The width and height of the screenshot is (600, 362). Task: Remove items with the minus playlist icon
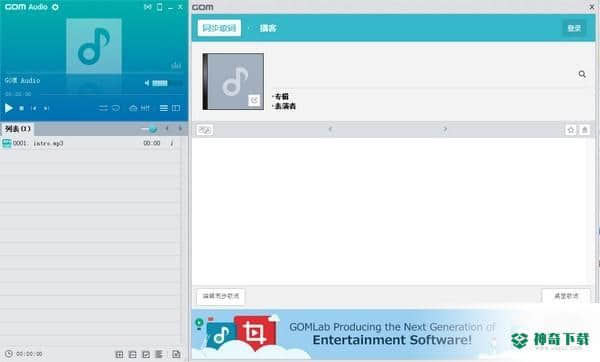pos(132,354)
